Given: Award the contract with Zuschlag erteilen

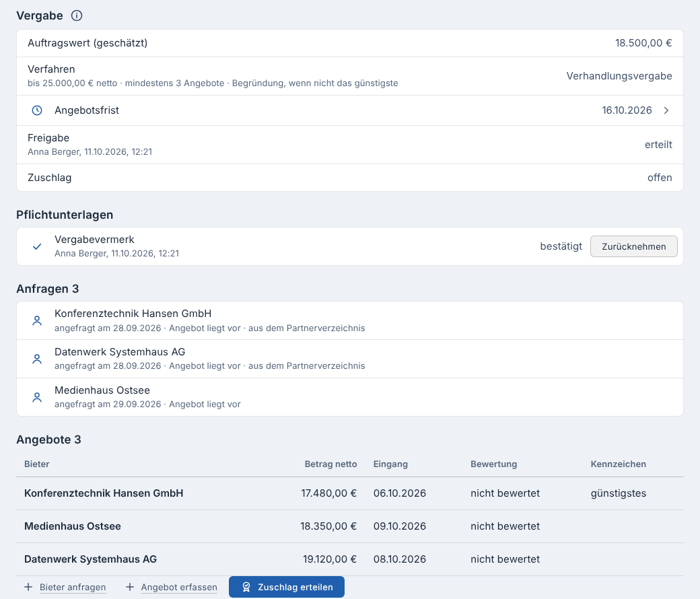Looking at the screenshot, I should [287, 587].
